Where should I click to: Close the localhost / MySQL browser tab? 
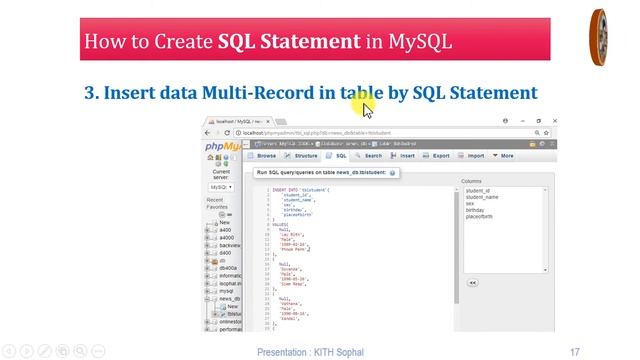(268, 122)
